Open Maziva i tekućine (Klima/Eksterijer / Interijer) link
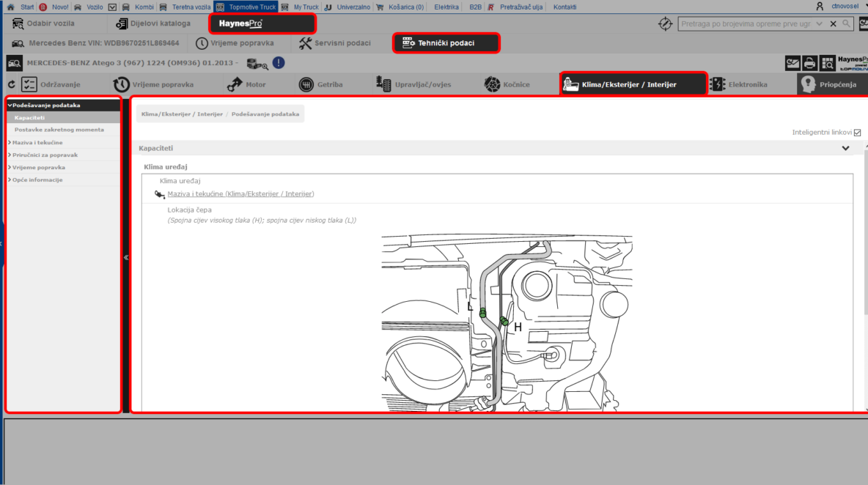Image resolution: width=868 pixels, height=485 pixels. click(240, 193)
